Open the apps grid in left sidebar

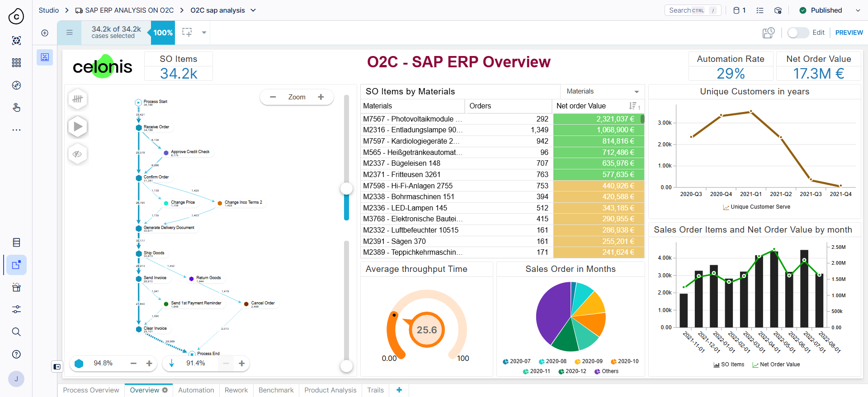pos(16,63)
